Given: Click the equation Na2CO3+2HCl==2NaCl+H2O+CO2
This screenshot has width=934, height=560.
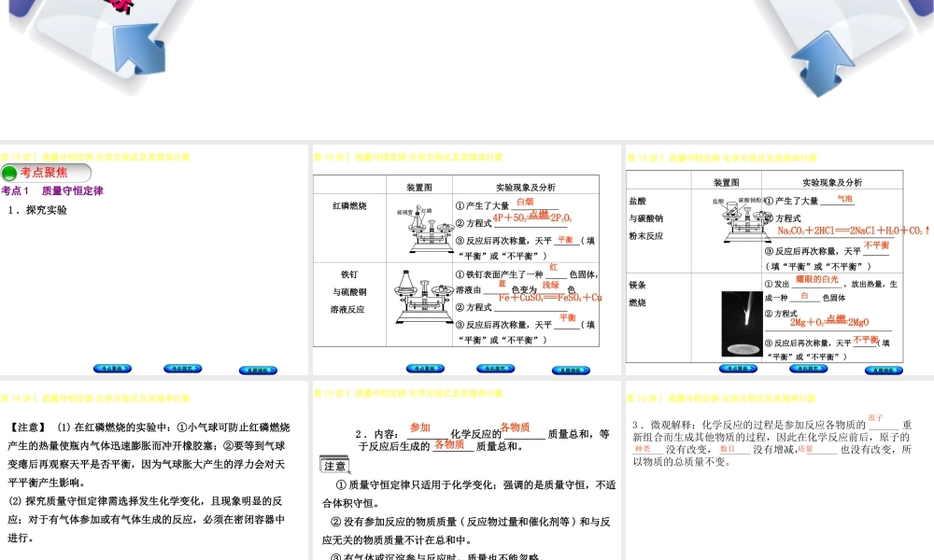Looking at the screenshot, I should 854,231.
